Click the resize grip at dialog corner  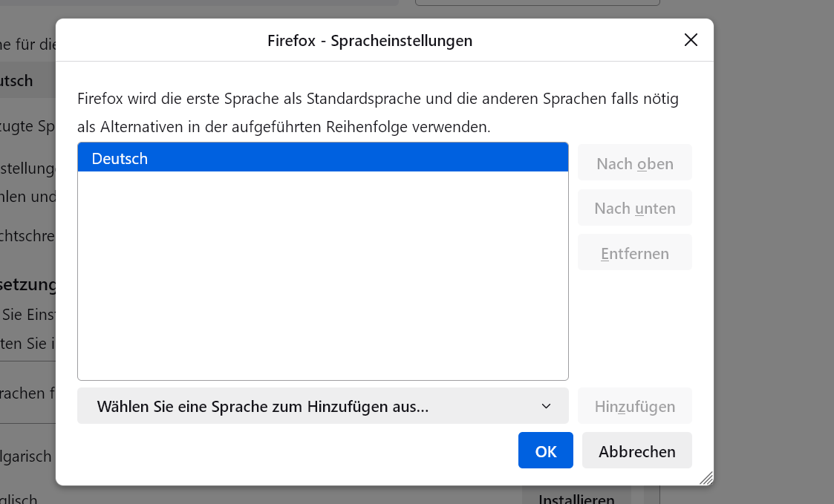coord(706,477)
